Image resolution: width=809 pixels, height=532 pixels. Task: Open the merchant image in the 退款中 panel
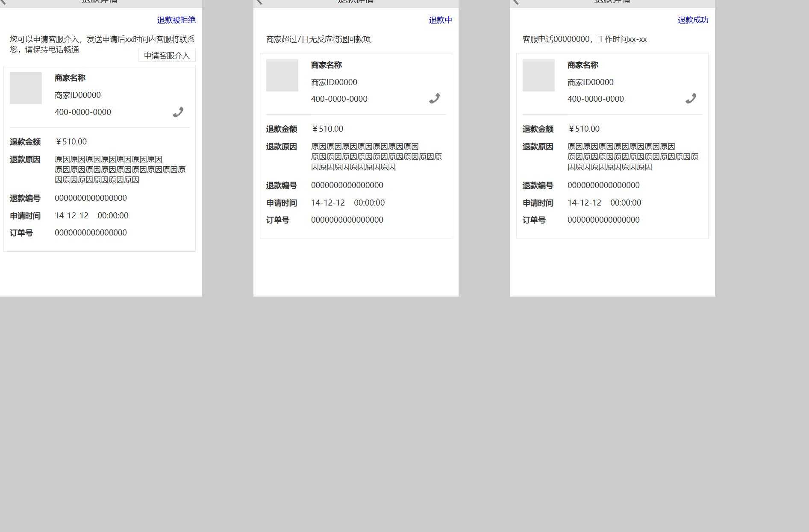click(x=282, y=75)
